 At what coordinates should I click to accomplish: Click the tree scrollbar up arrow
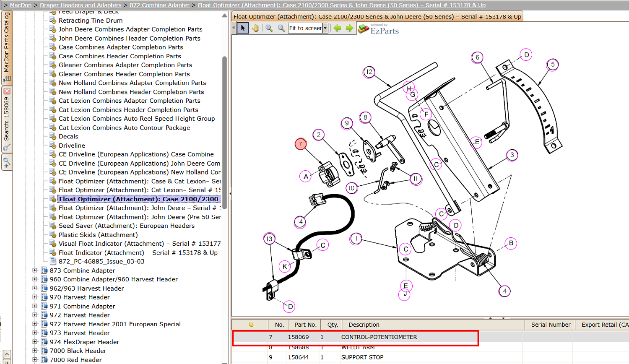point(224,16)
